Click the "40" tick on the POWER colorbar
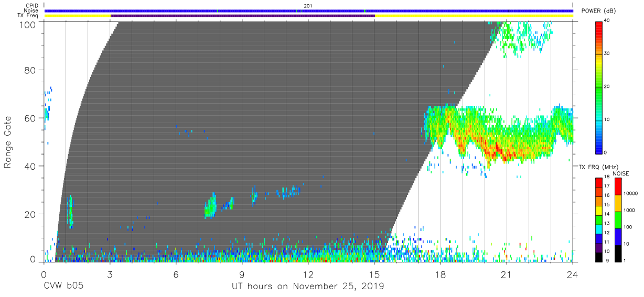Screen dimensions: 644x297 607,21
